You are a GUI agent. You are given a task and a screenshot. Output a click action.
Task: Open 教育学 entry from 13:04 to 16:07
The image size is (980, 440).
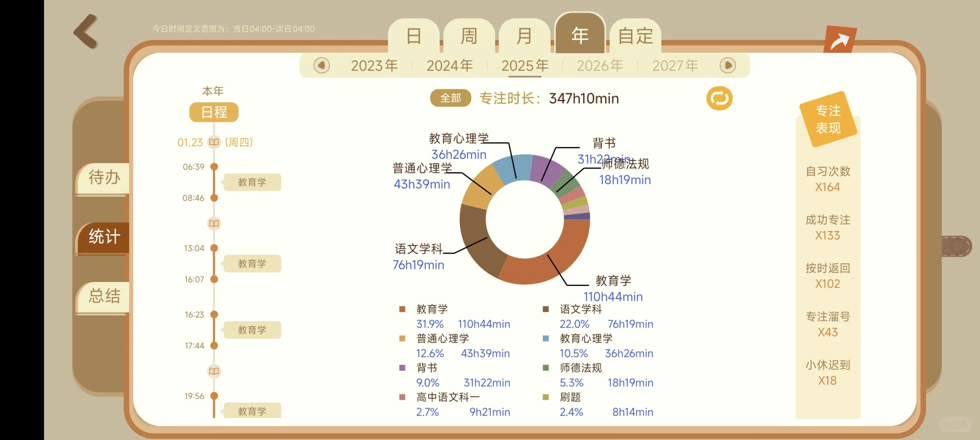tap(252, 264)
